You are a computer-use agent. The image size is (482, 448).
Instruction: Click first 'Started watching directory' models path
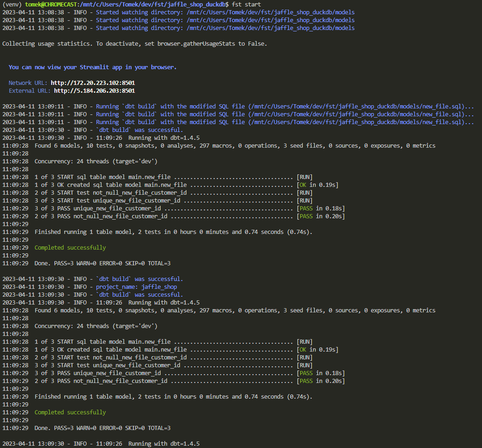pos(271,12)
